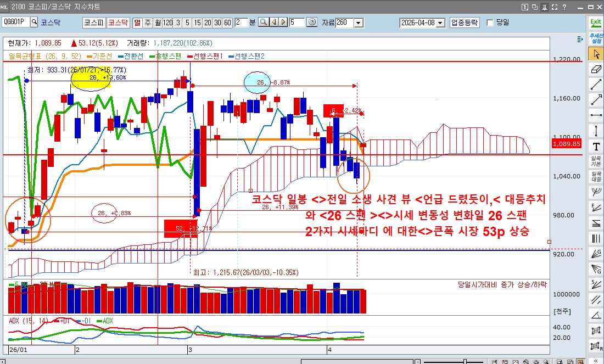Switch to 코스닥 index
Viewport: 604px width, 364px height.
pos(118,23)
